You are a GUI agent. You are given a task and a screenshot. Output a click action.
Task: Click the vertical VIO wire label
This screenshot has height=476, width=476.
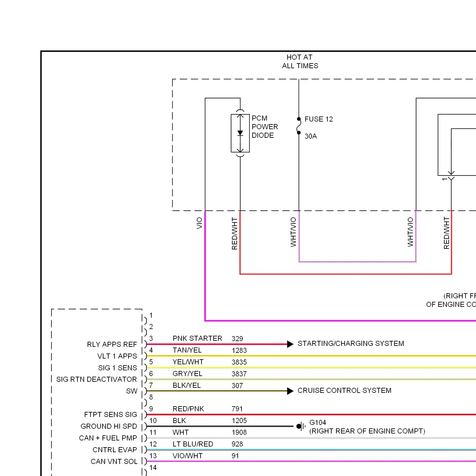[x=199, y=223]
